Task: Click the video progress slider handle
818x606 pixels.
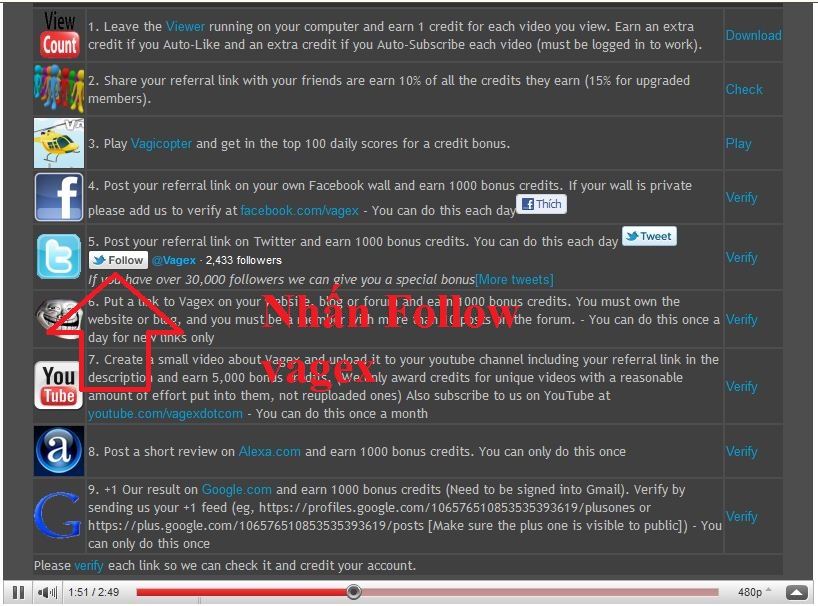Action: 354,592
